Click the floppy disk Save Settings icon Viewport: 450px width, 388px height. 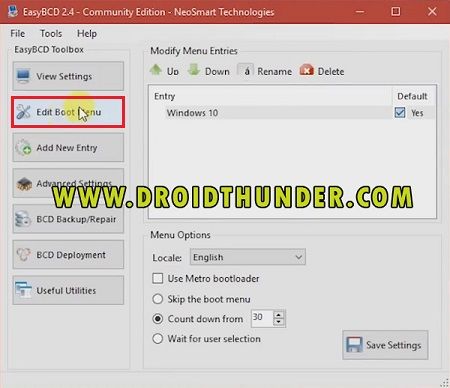354,345
